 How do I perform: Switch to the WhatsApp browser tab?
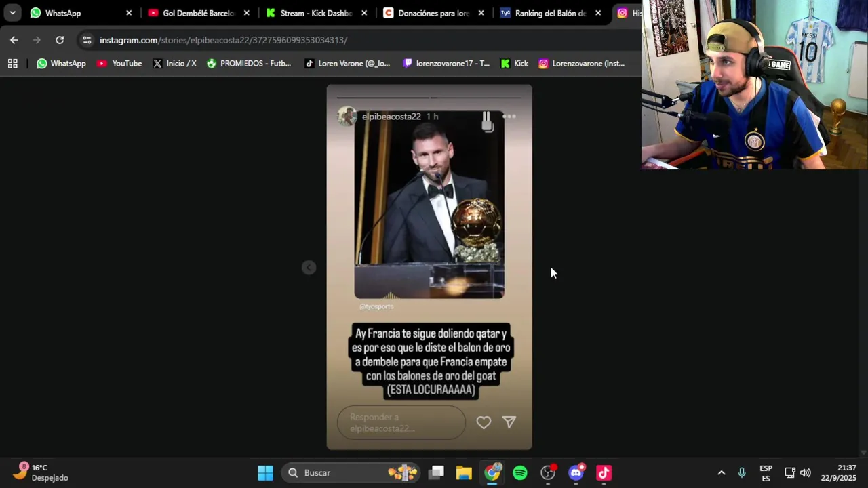tap(80, 13)
